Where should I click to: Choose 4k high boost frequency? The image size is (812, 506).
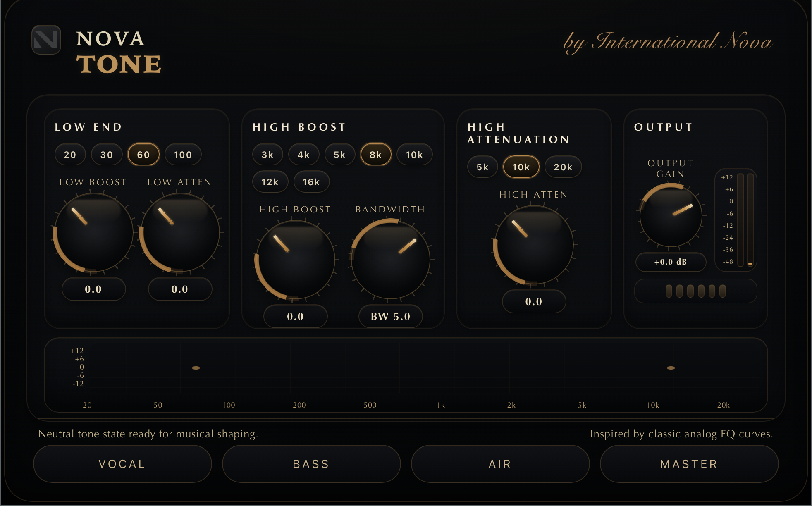(303, 155)
